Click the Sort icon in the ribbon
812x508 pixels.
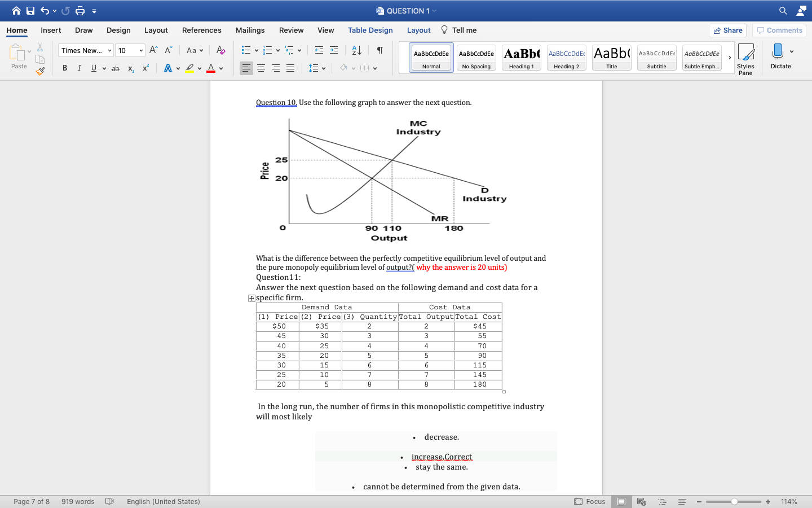pos(356,51)
